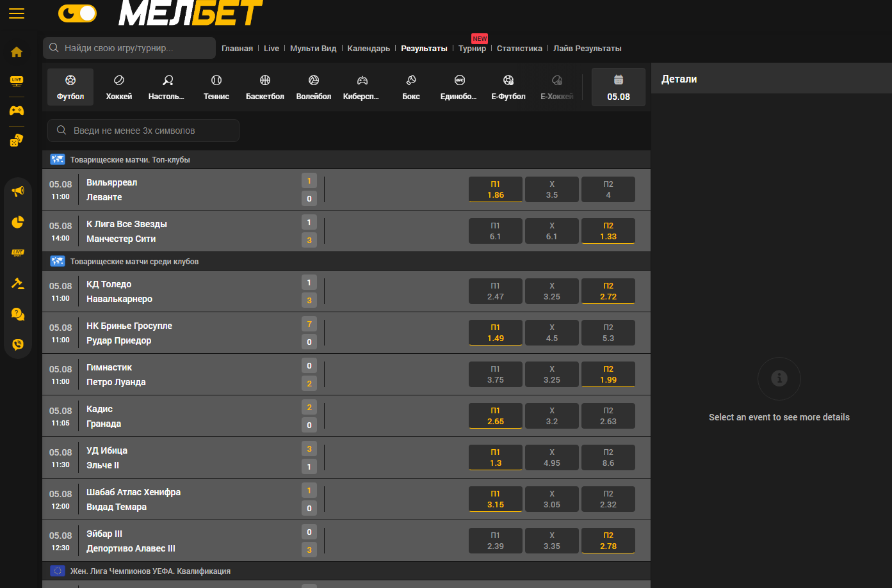This screenshot has height=588, width=892.
Task: Open the hamburger menu
Action: click(17, 13)
